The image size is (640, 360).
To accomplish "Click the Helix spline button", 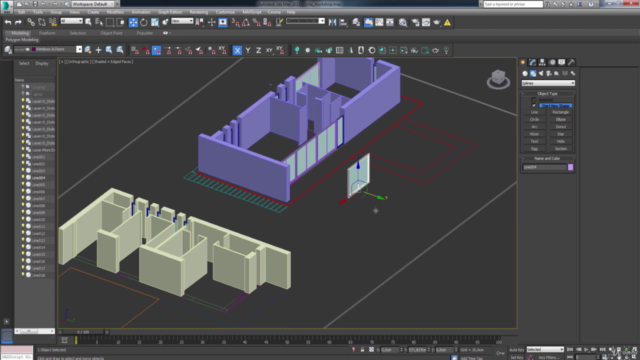I will (x=560, y=141).
